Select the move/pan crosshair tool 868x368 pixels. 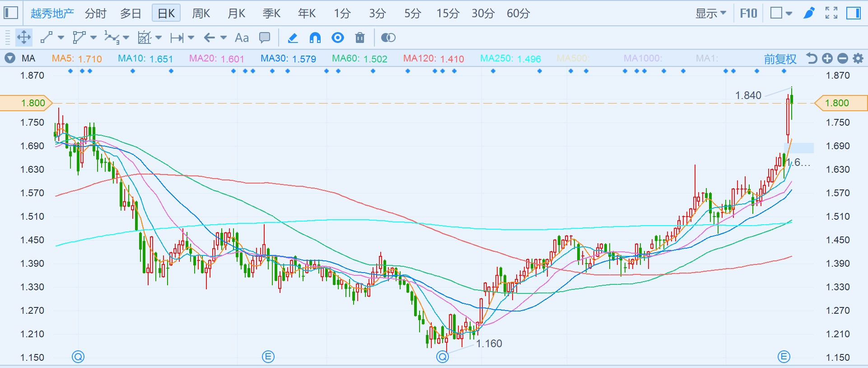(x=23, y=38)
